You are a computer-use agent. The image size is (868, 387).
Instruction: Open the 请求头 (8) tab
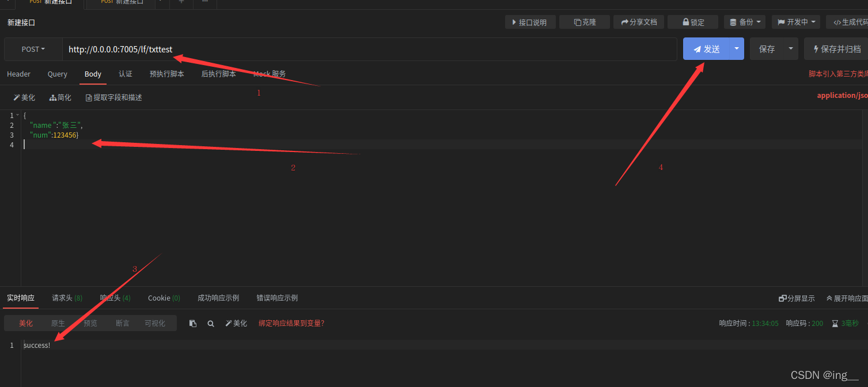tap(67, 298)
